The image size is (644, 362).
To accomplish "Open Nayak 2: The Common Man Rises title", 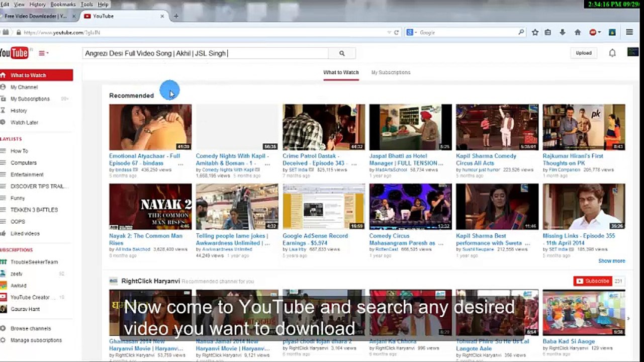I will coord(146,239).
